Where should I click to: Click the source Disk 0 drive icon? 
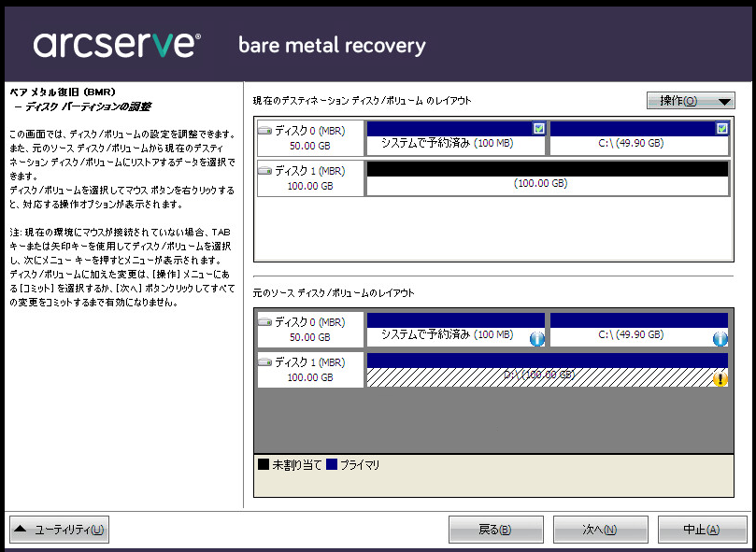pyautogui.click(x=264, y=322)
